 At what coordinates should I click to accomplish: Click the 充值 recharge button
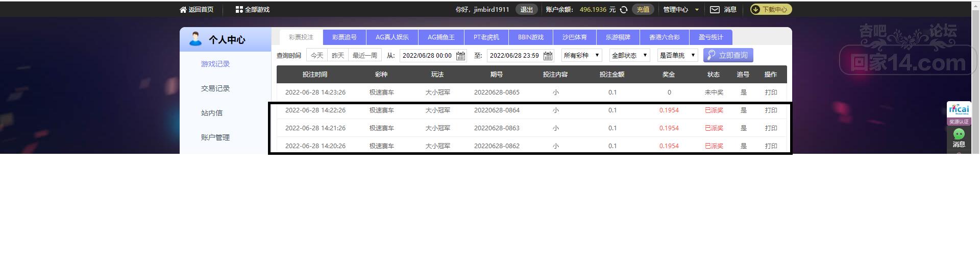pyautogui.click(x=643, y=10)
